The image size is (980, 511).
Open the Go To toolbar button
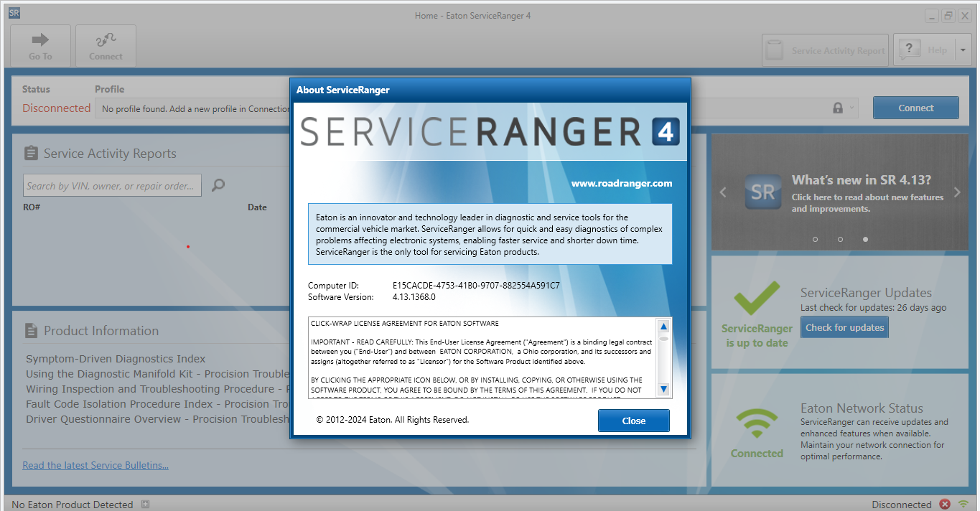[40, 46]
